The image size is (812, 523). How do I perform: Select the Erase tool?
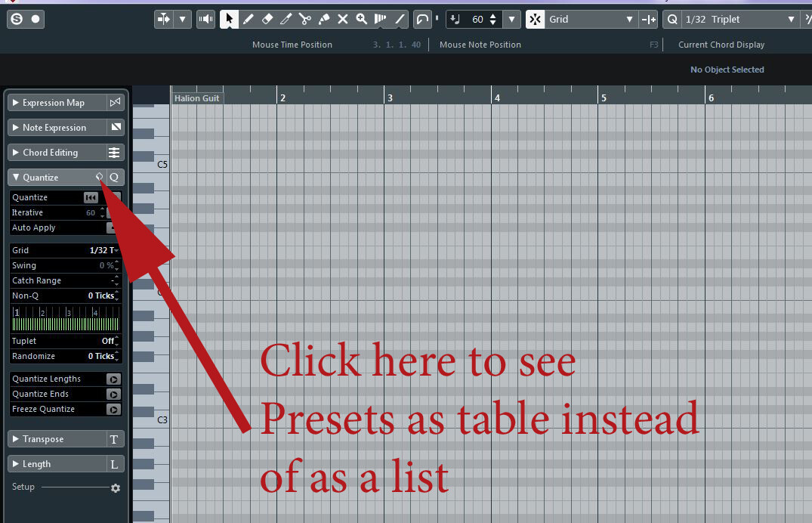267,19
